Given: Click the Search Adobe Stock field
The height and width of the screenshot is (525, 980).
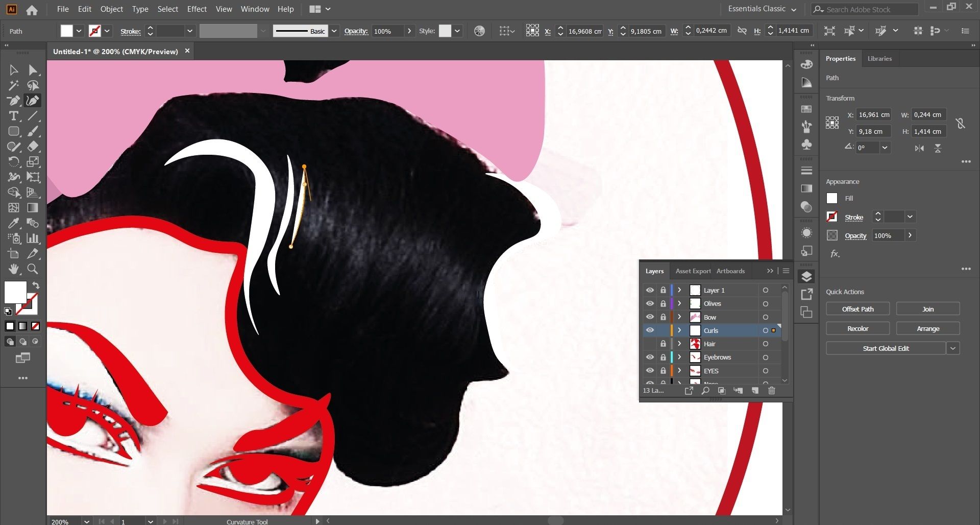Looking at the screenshot, I should tap(865, 9).
